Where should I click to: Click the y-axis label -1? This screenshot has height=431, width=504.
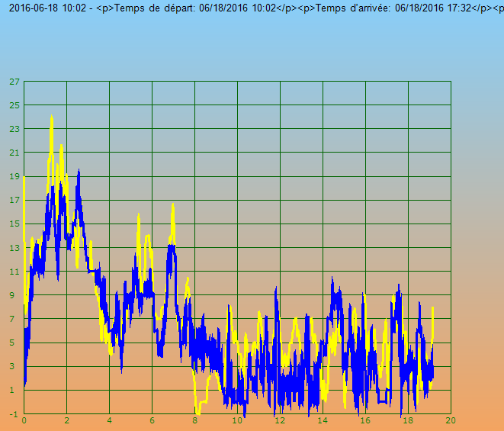point(15,413)
